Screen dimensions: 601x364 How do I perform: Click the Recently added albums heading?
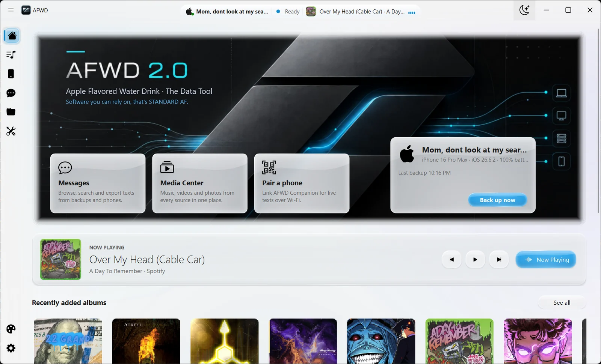click(x=69, y=302)
